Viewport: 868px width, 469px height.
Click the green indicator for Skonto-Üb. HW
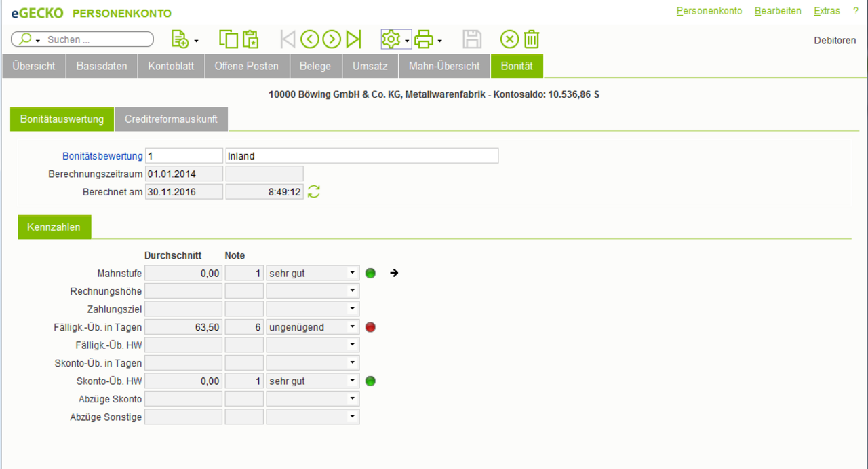[370, 381]
